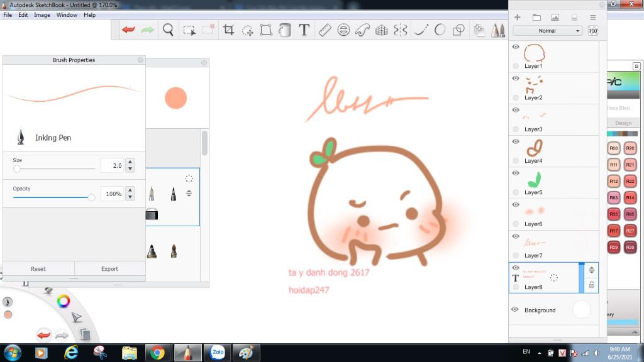Click Reset in Brush Properties

(38, 269)
